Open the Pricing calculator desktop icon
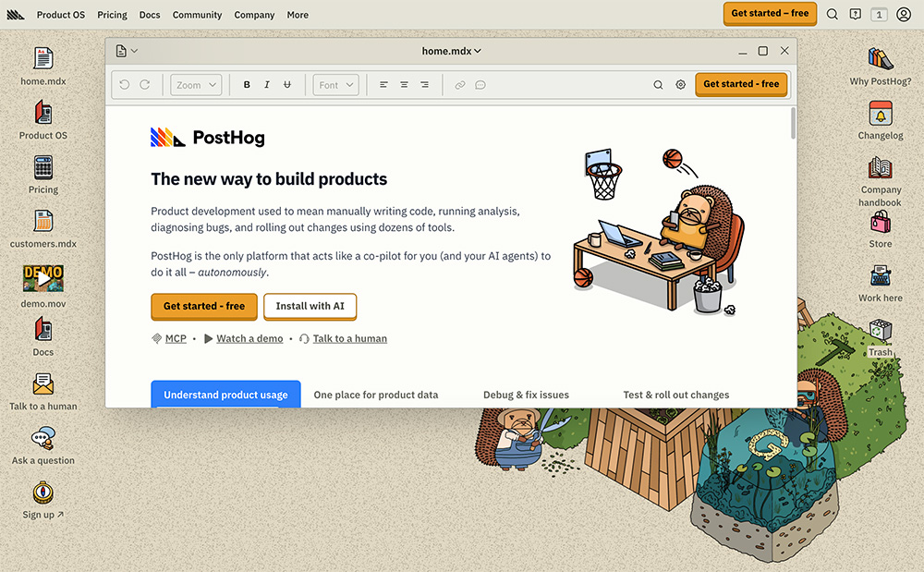The width and height of the screenshot is (924, 572). click(43, 167)
